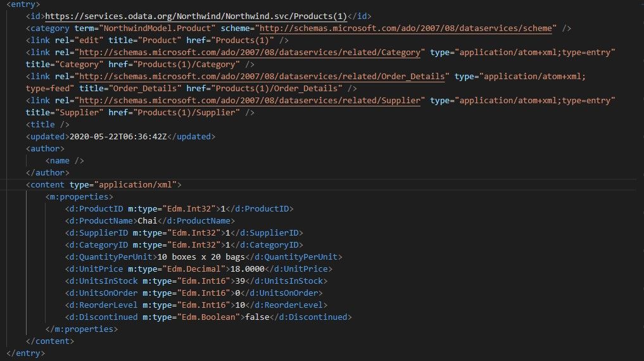Select href value Products(1)/Supplier
The width and height of the screenshot is (644, 361).
point(186,113)
